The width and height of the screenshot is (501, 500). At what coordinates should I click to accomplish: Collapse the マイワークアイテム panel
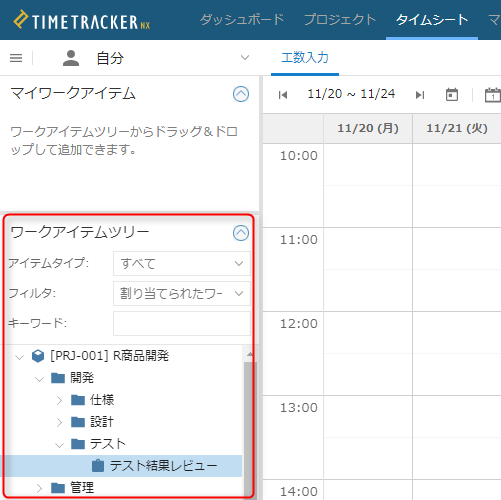(241, 94)
